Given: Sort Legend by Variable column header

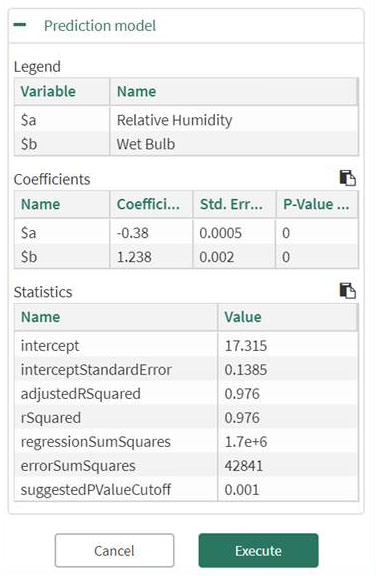Looking at the screenshot, I should [62, 91].
